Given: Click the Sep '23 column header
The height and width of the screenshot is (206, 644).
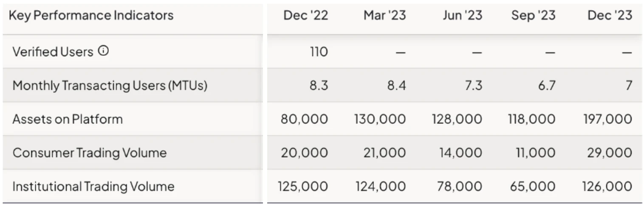Looking at the screenshot, I should (x=533, y=16).
